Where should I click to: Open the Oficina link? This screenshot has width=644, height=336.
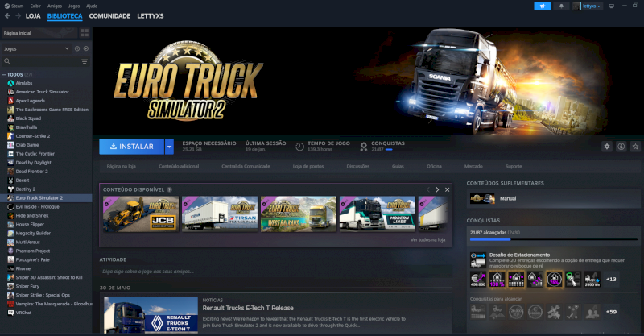(434, 167)
